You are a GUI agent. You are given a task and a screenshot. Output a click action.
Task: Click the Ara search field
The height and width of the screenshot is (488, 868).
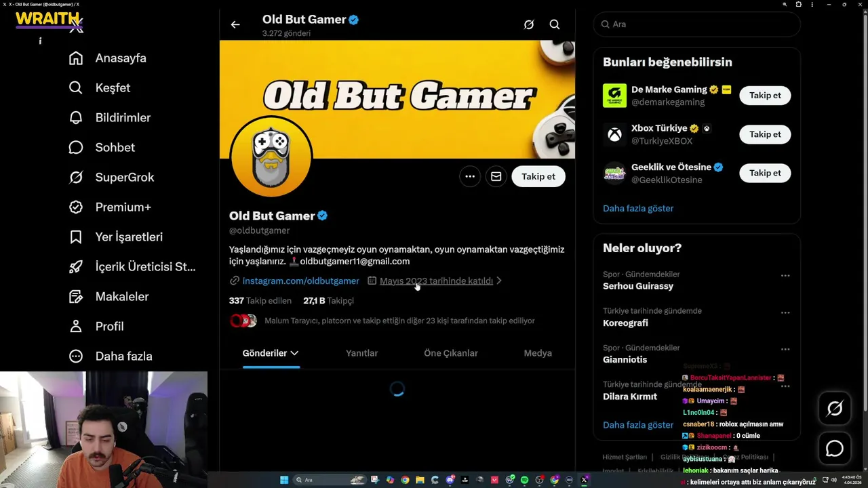click(697, 24)
